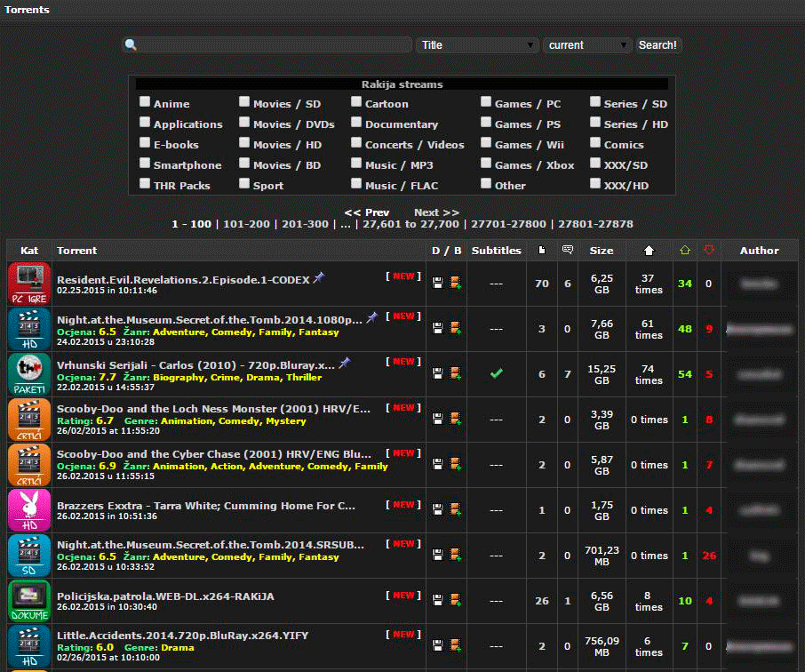Go to Next >> page
The height and width of the screenshot is (672, 805).
[436, 212]
